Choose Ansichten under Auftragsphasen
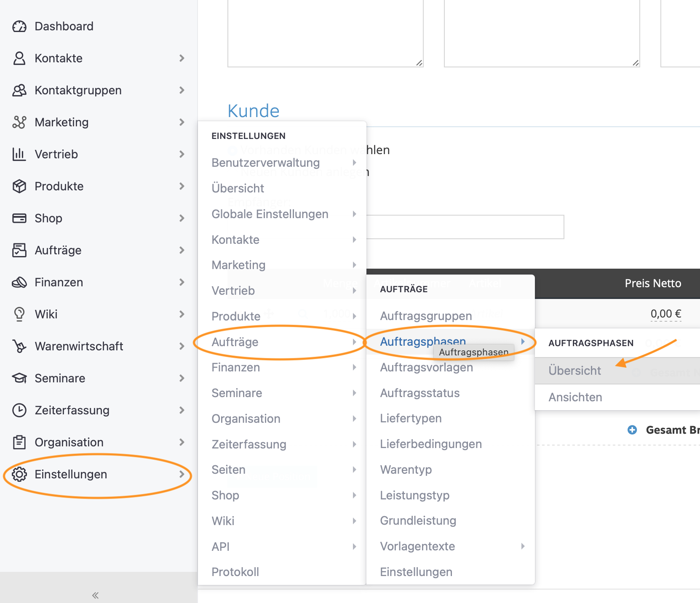This screenshot has width=700, height=603. coord(575,397)
